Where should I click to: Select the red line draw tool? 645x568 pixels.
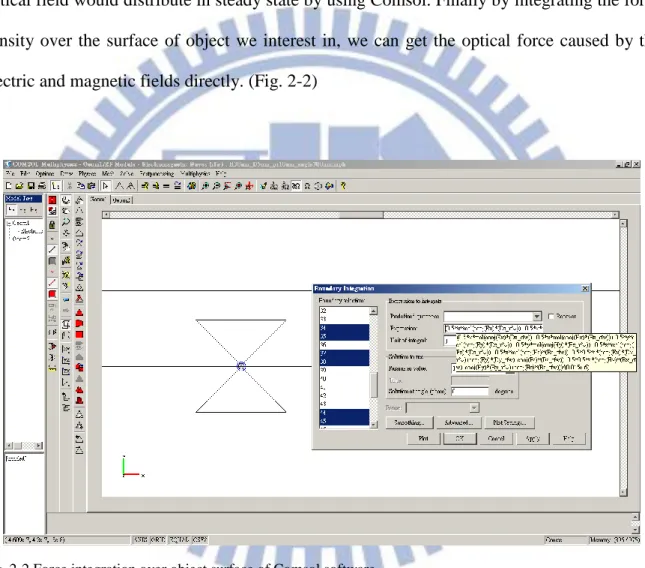tap(52, 283)
